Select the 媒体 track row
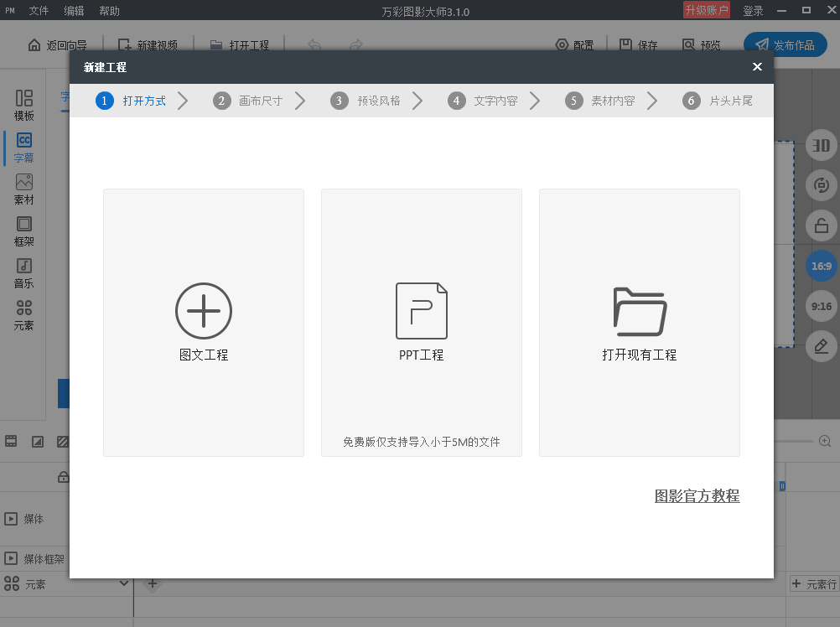Viewport: 840px width, 627px height. click(35, 519)
